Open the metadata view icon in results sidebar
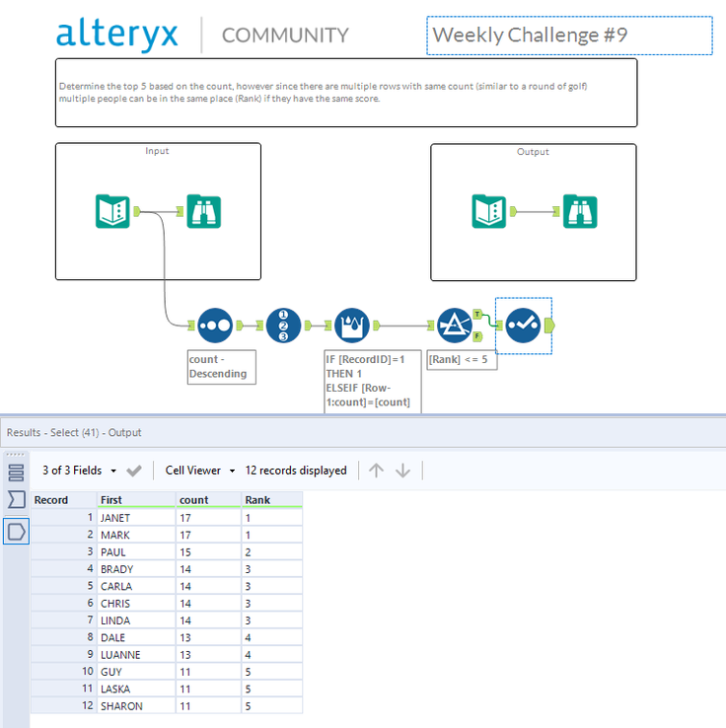726x728 pixels. (16, 473)
